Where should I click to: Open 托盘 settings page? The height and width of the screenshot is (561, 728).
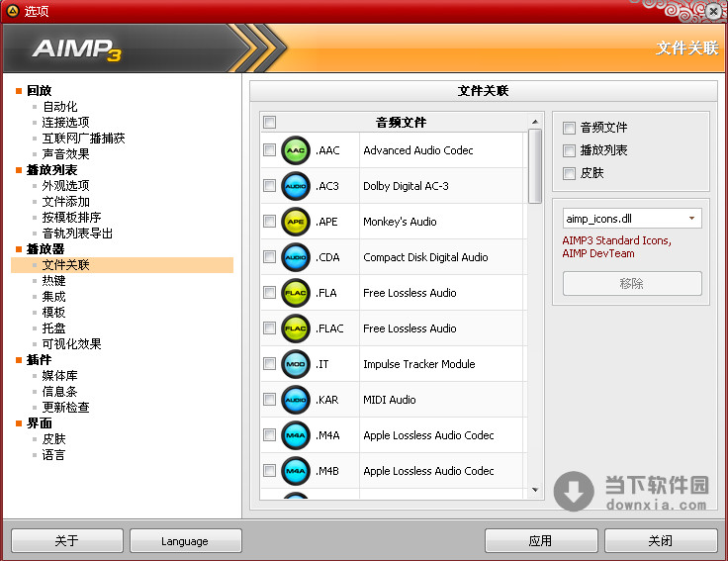pyautogui.click(x=53, y=327)
